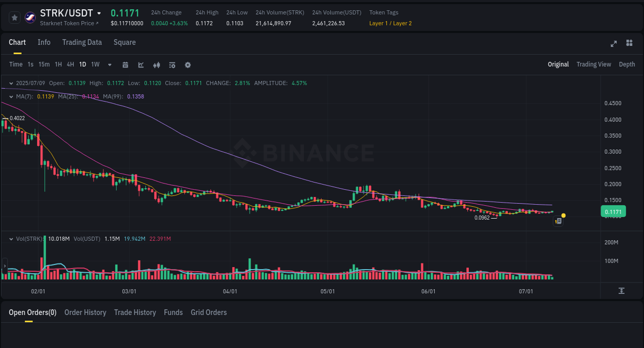
Task: Toggle the favorite star for STRK/USDT
Action: pos(14,17)
